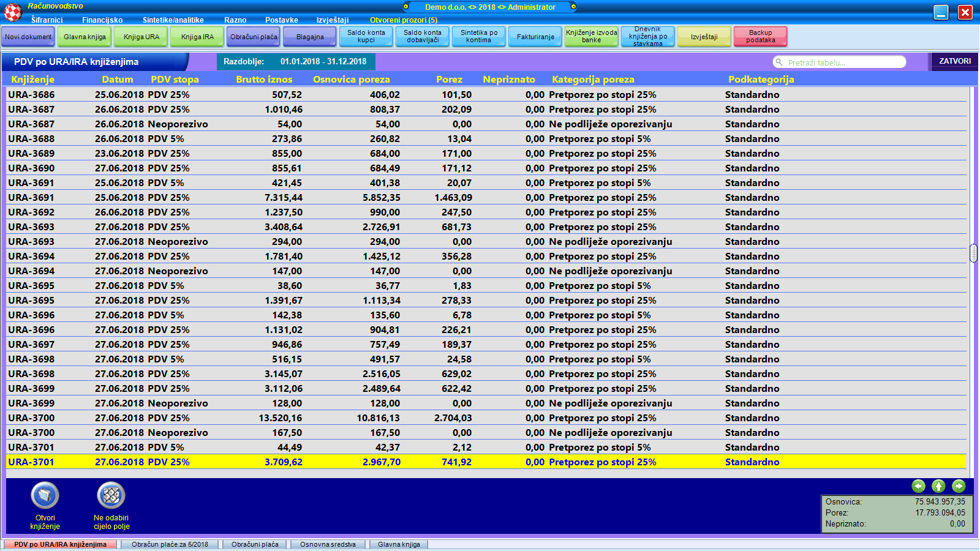The image size is (980, 551).
Task: Expand the Otvoreni prozori (5) list
Action: point(403,20)
